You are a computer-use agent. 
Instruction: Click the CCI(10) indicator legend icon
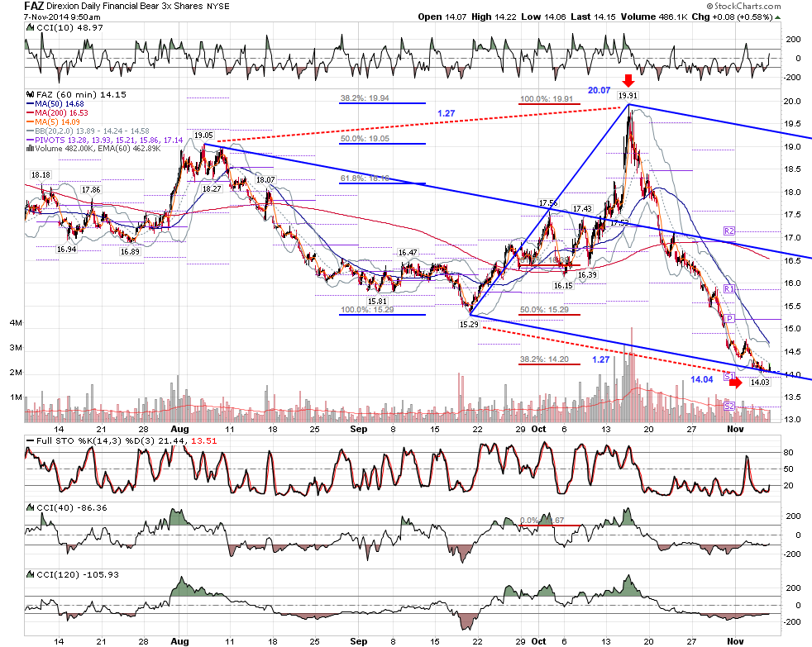[31, 27]
